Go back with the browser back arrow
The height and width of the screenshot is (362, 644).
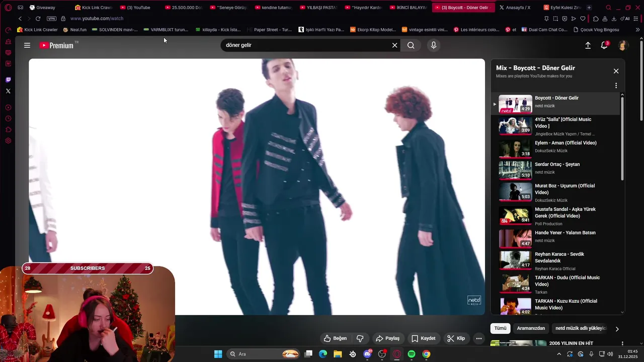point(20,19)
